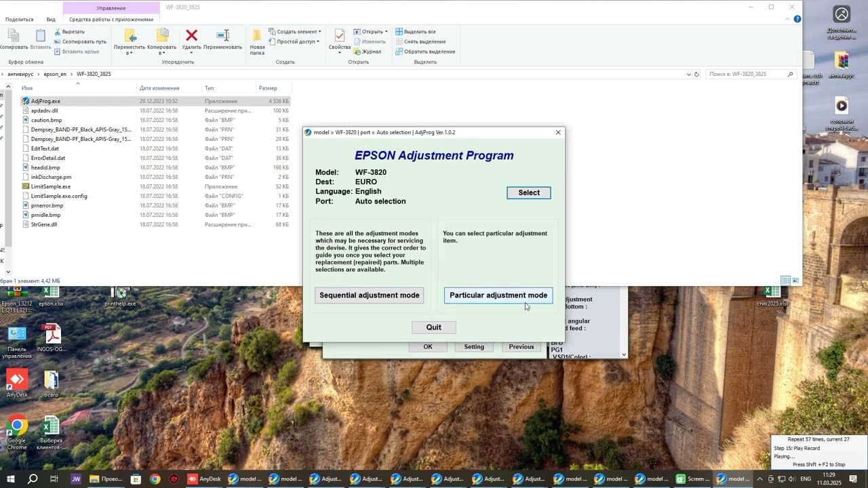Open file Свойства from the ribbon
Viewport: 868px width, 488px height.
click(339, 41)
